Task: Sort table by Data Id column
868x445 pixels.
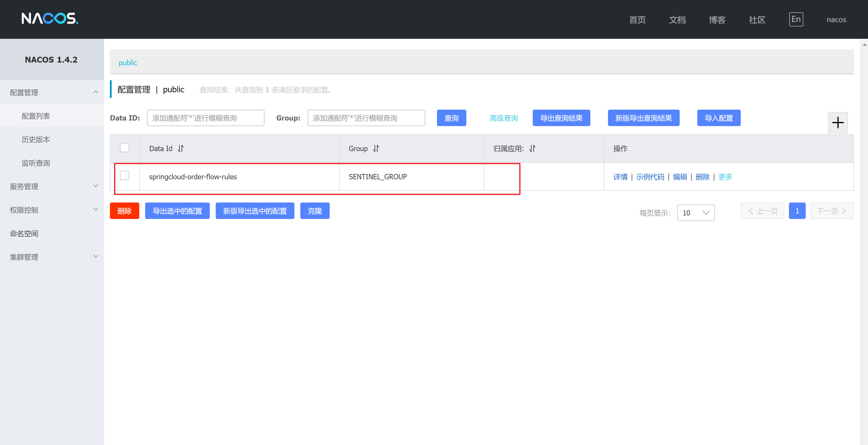Action: (x=181, y=148)
